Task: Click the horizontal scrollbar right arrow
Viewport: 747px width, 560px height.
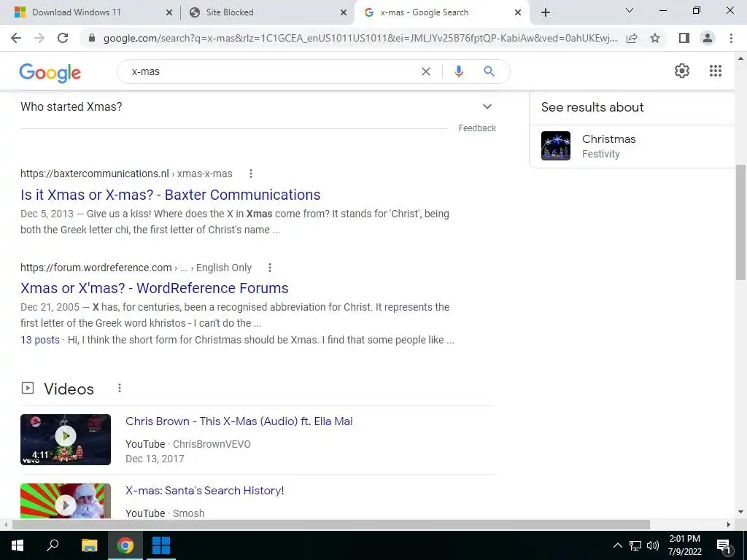Action: [729, 524]
